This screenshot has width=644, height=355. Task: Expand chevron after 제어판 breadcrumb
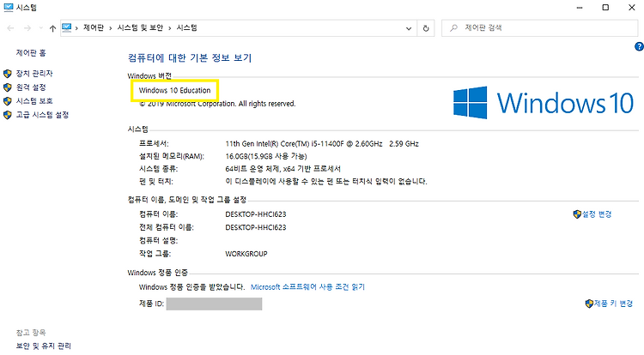click(x=111, y=28)
